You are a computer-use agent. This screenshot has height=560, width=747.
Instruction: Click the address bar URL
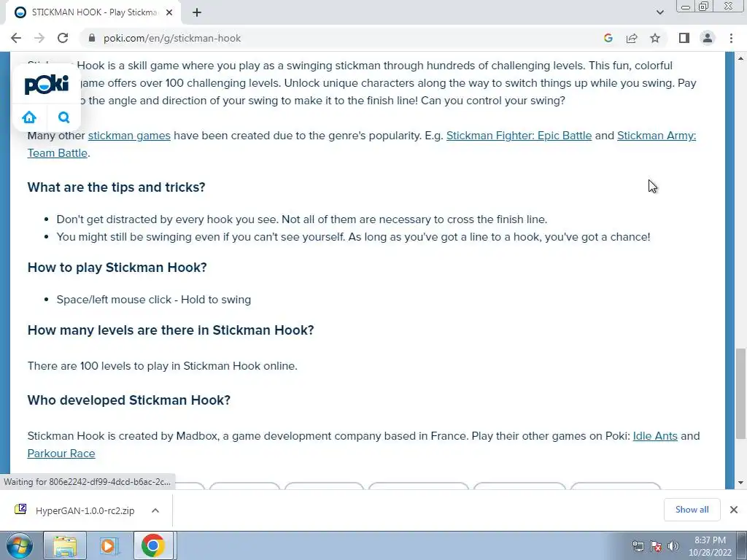point(172,38)
